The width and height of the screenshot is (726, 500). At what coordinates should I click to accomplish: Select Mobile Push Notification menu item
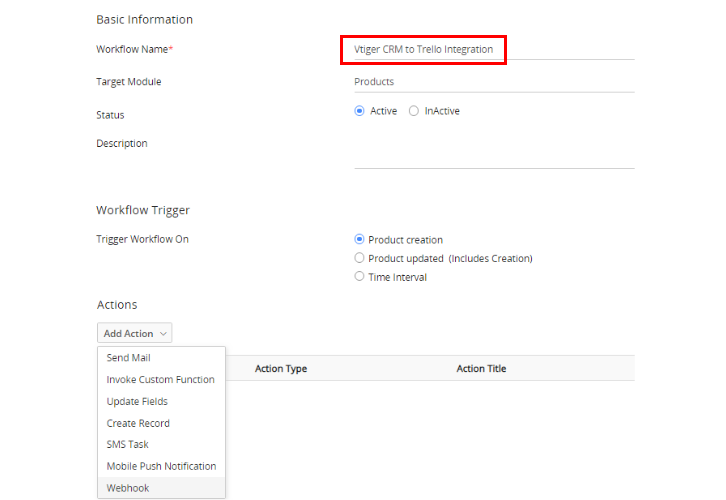tap(161, 466)
